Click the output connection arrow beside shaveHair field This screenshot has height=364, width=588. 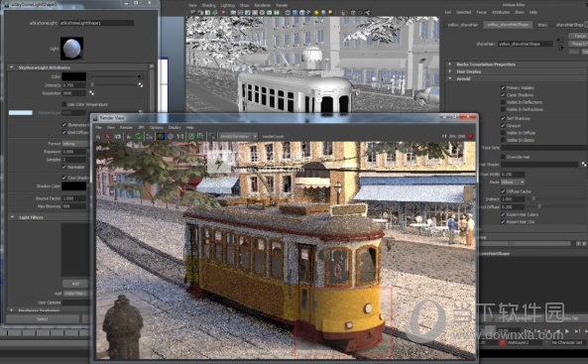pyautogui.click(x=561, y=48)
